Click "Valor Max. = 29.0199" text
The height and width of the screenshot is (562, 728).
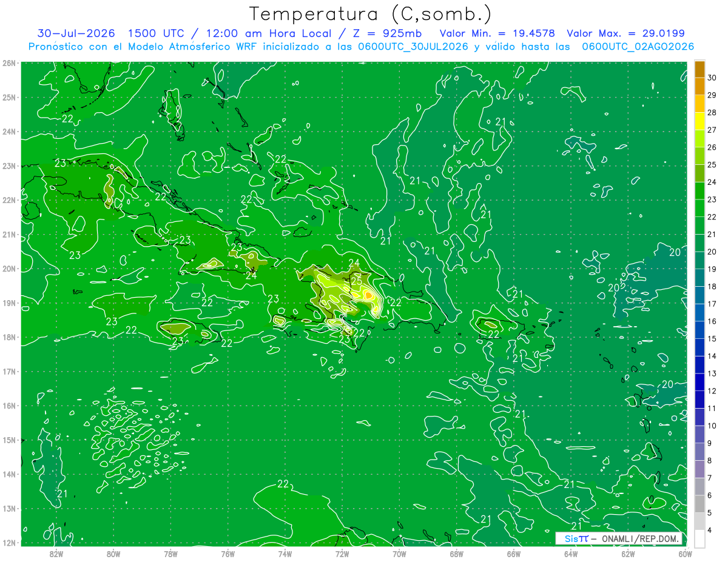tap(625, 33)
